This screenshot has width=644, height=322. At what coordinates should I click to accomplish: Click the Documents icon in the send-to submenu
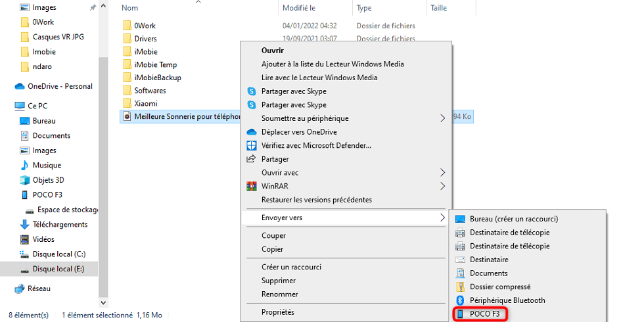(461, 273)
